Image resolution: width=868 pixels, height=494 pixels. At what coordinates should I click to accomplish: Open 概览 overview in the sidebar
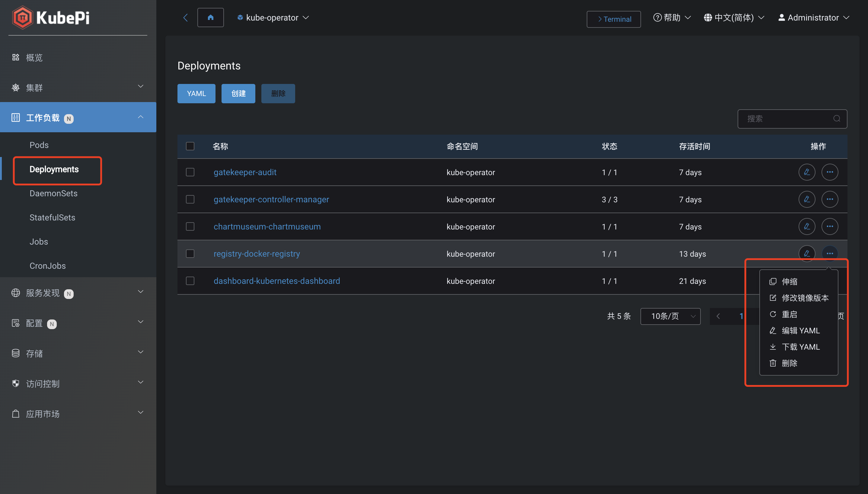tap(34, 57)
